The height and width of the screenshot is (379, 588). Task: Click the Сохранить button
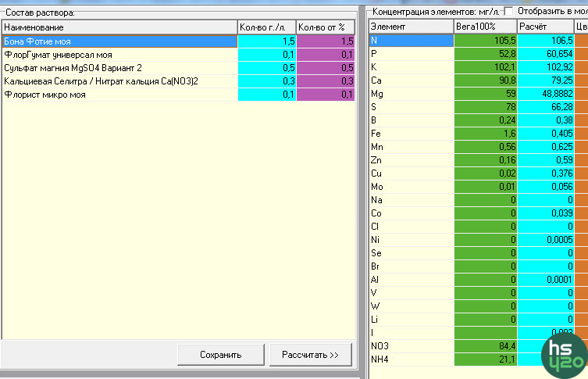pos(221,355)
